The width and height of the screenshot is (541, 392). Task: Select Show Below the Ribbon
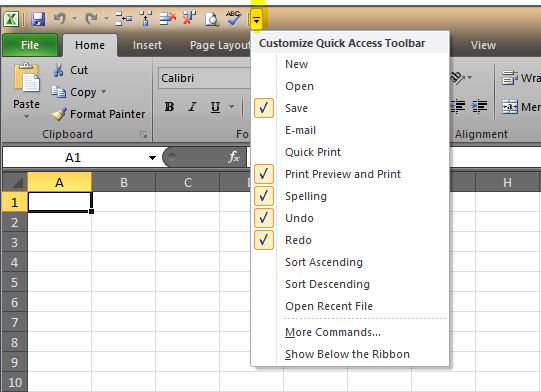coord(350,354)
